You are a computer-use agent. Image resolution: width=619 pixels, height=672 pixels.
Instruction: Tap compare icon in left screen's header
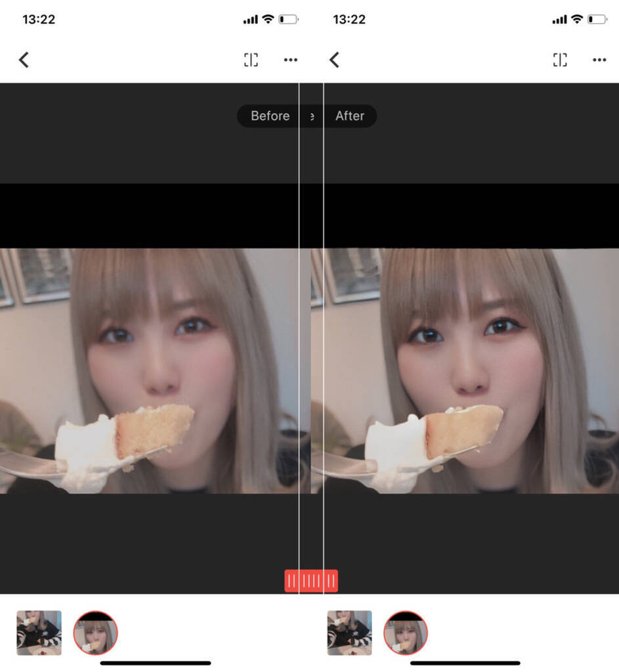pos(251,60)
